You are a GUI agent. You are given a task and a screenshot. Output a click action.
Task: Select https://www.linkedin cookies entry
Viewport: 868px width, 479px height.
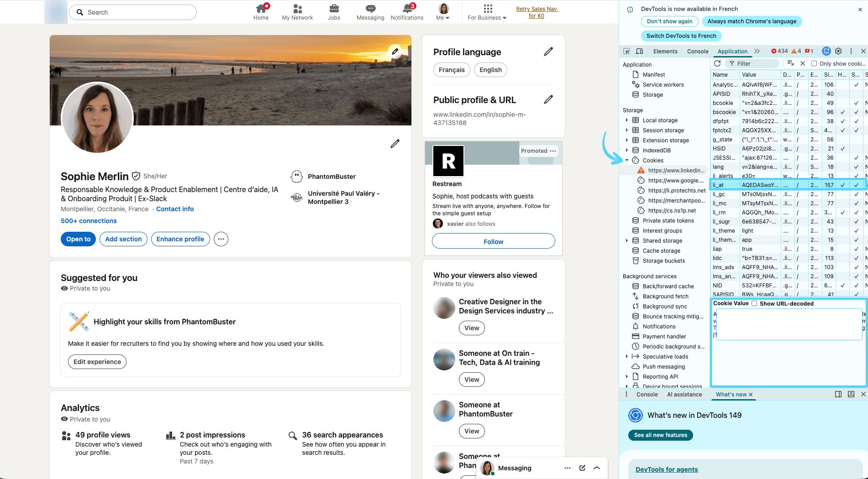tap(676, 171)
